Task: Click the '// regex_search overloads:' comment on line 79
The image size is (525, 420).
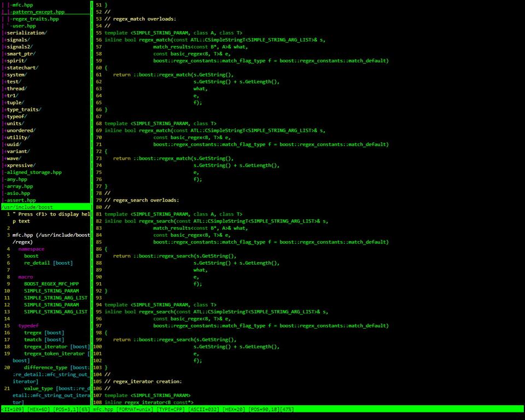Action: [142, 200]
